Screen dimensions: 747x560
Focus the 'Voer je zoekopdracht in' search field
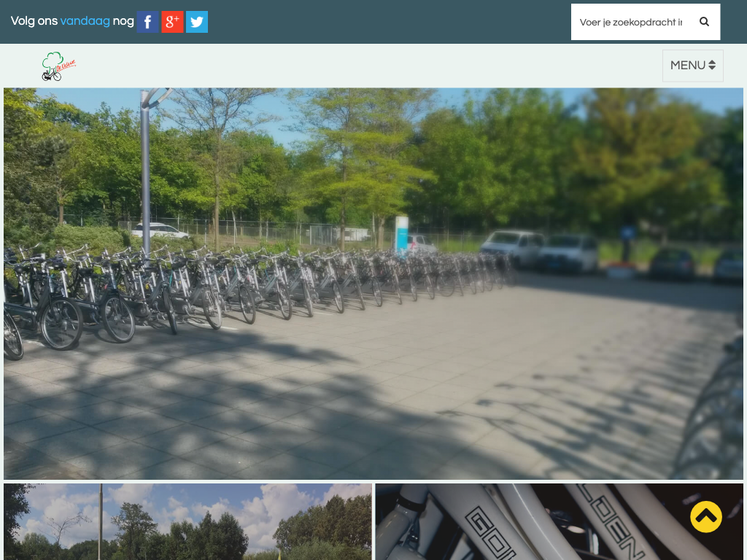631,22
